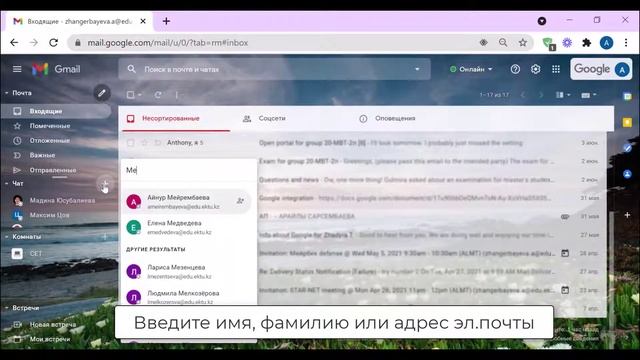Open a new browser tab

point(166,21)
